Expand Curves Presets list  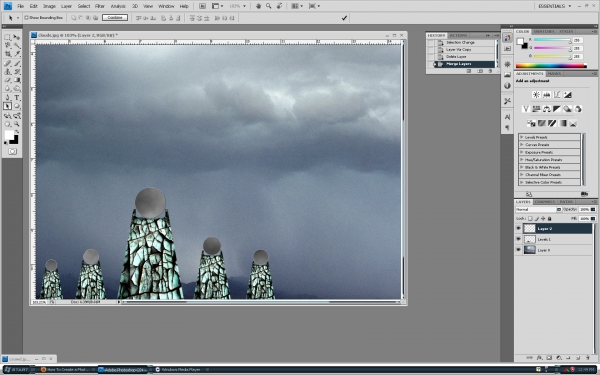point(522,145)
